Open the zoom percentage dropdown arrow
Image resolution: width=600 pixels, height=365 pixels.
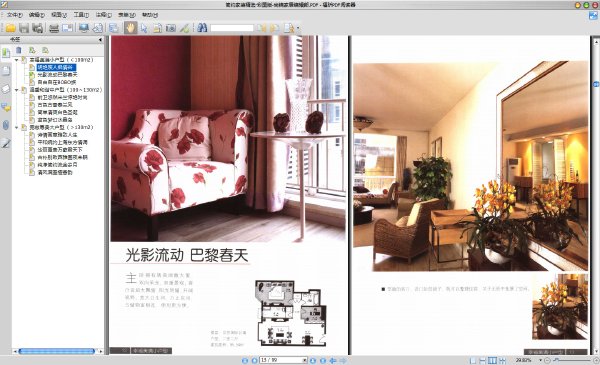click(540, 360)
